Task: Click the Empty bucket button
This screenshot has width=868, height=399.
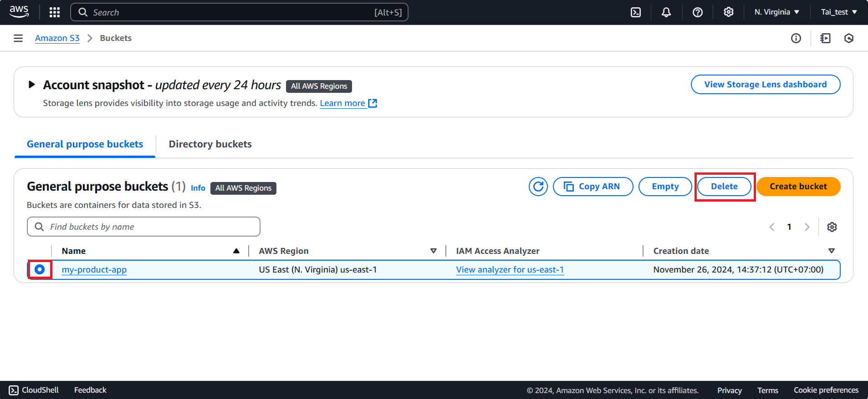Action: tap(665, 187)
